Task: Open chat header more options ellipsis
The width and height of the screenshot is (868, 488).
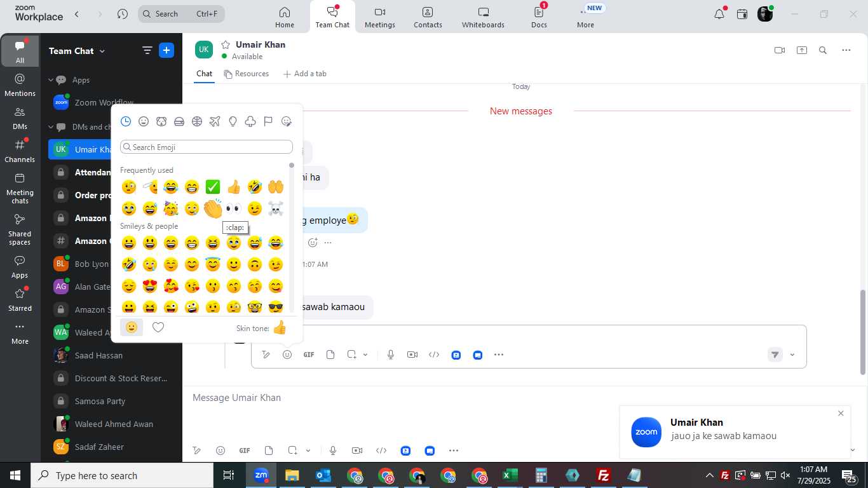Action: tap(846, 50)
